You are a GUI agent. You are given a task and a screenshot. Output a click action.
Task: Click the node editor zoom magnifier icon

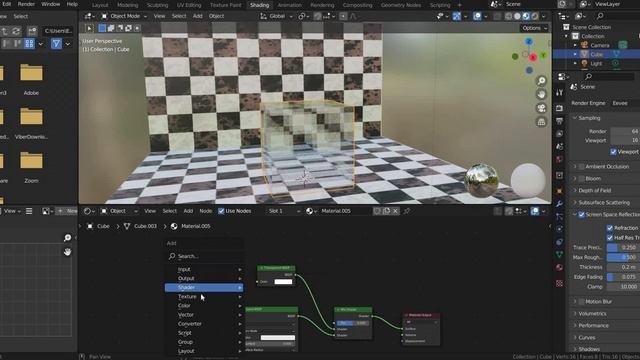[67, 238]
